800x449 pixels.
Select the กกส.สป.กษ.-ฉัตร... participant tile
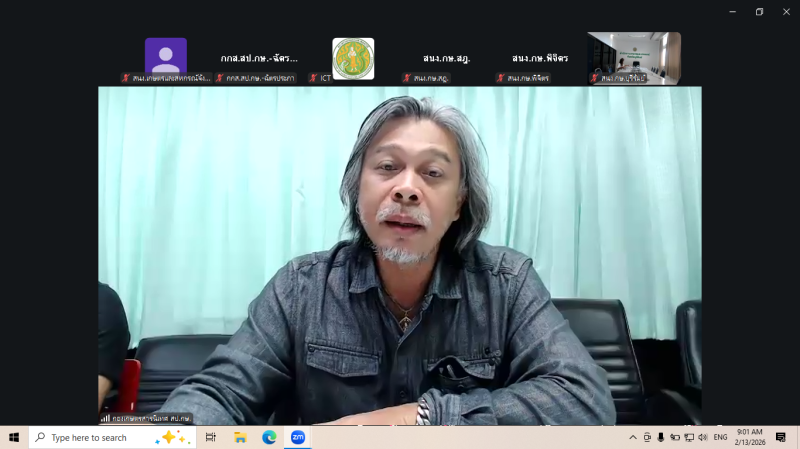[259, 58]
